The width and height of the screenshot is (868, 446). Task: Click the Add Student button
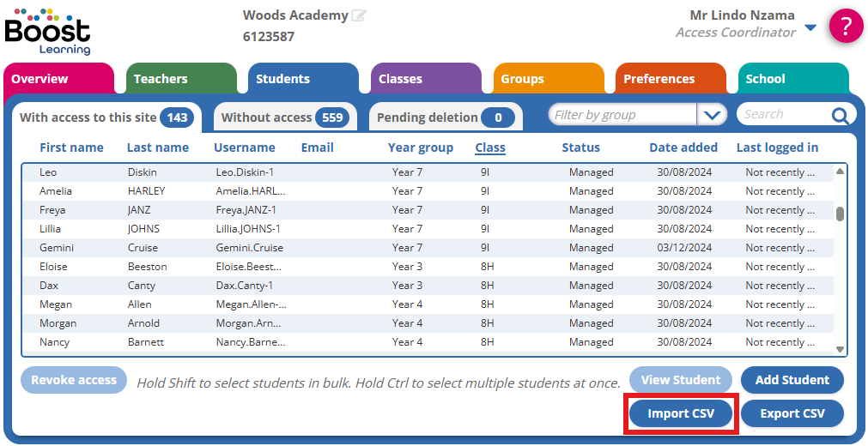(792, 380)
